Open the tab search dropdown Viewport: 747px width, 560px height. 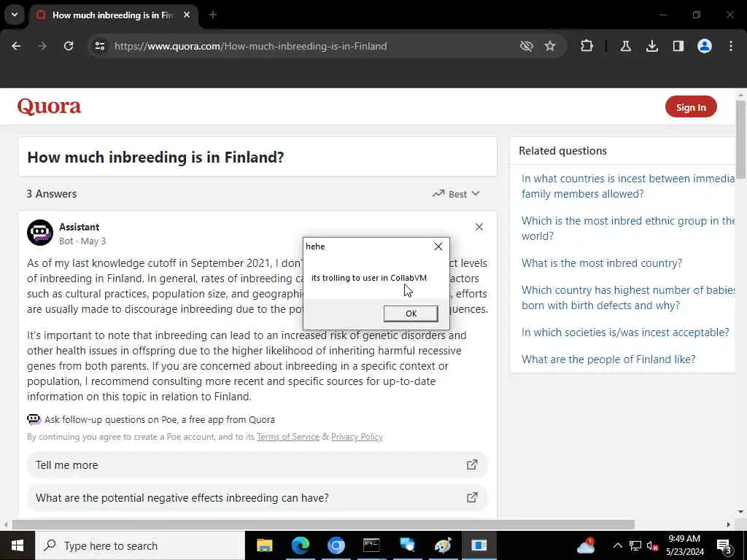(15, 15)
